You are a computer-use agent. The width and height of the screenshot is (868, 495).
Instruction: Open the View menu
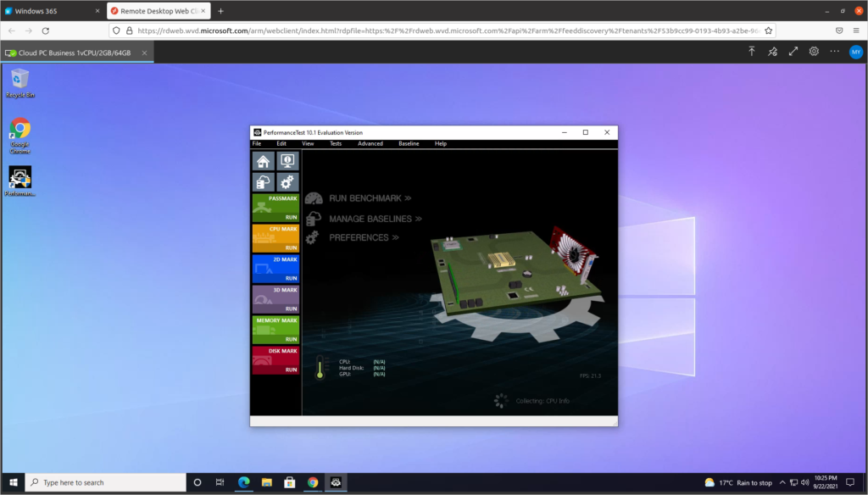[x=308, y=143]
